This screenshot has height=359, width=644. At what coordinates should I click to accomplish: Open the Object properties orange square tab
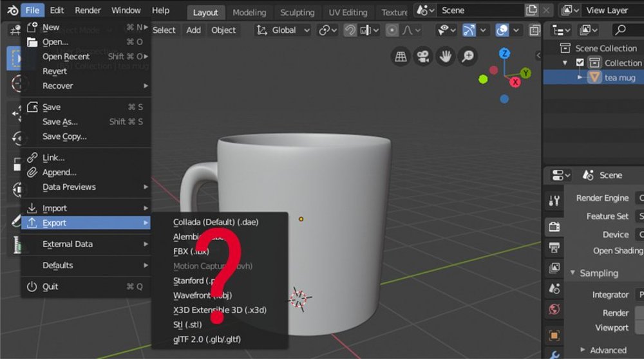(x=554, y=335)
